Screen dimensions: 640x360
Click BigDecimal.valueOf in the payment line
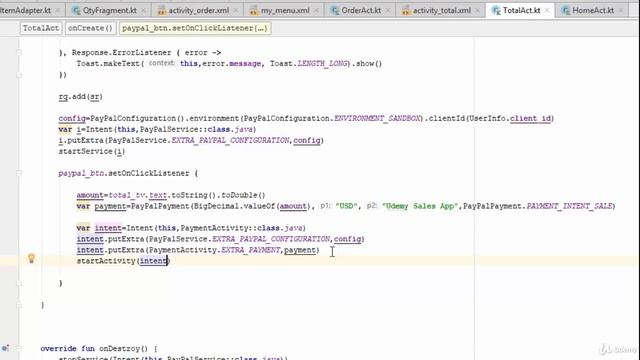pyautogui.click(x=235, y=206)
